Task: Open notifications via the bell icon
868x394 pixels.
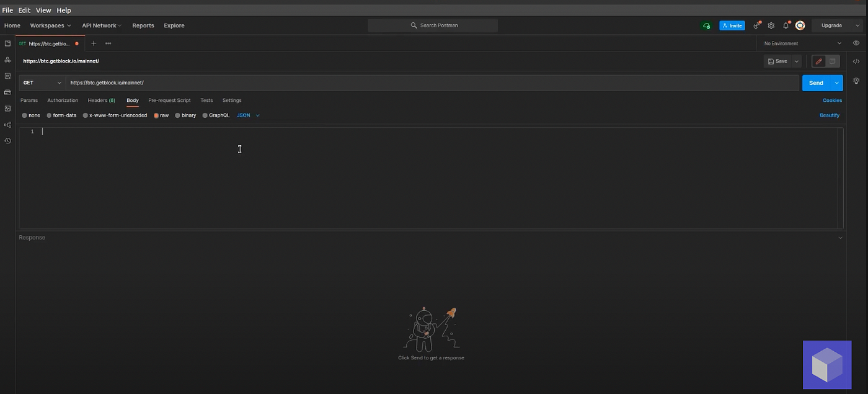Action: (786, 25)
